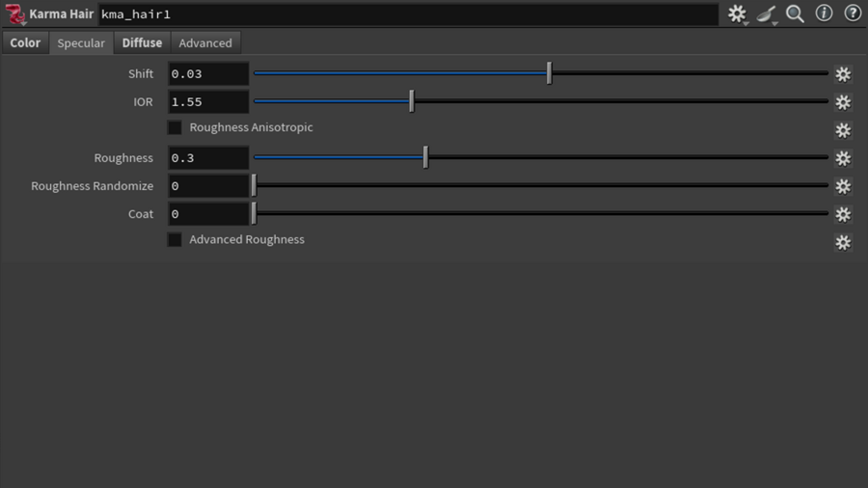The width and height of the screenshot is (868, 488).
Task: Click the Advanced Roughness label text
Action: point(247,239)
